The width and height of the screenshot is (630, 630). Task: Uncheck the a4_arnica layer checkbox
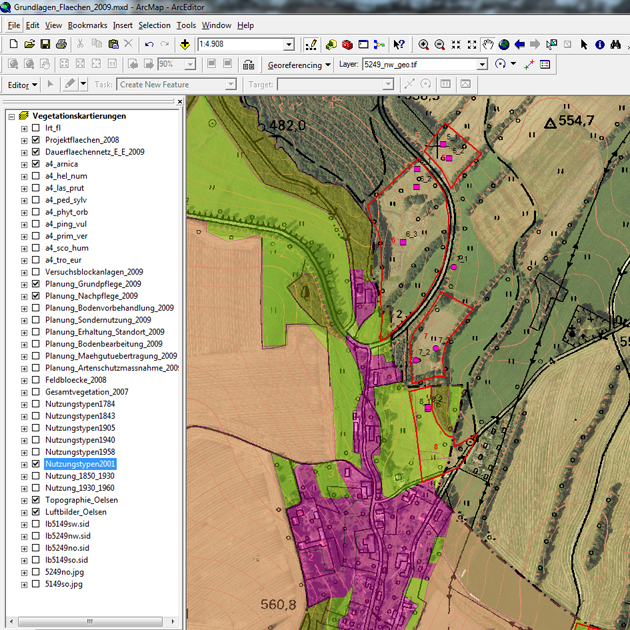click(x=36, y=164)
